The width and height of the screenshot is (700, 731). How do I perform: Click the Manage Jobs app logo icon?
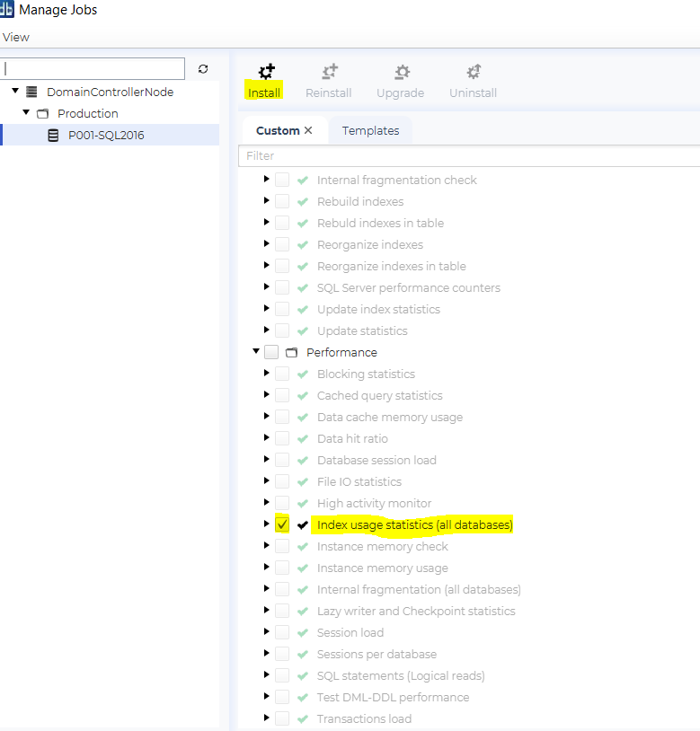point(6,9)
